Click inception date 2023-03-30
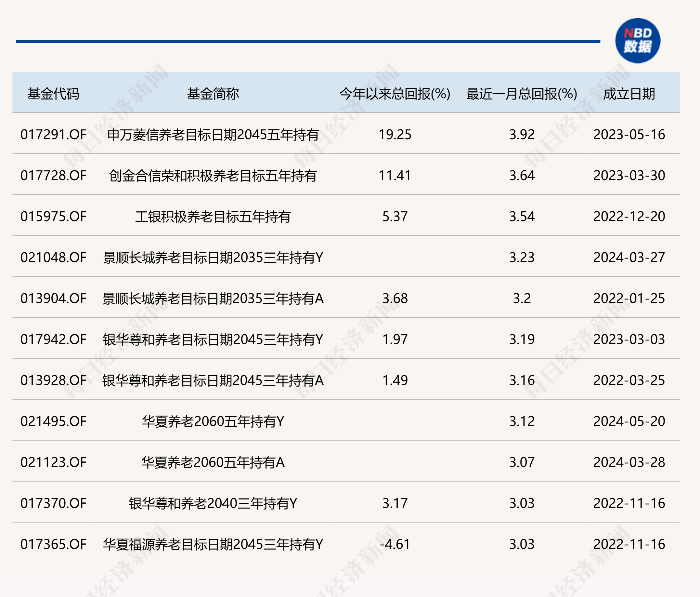Image resolution: width=700 pixels, height=597 pixels. pos(629,176)
